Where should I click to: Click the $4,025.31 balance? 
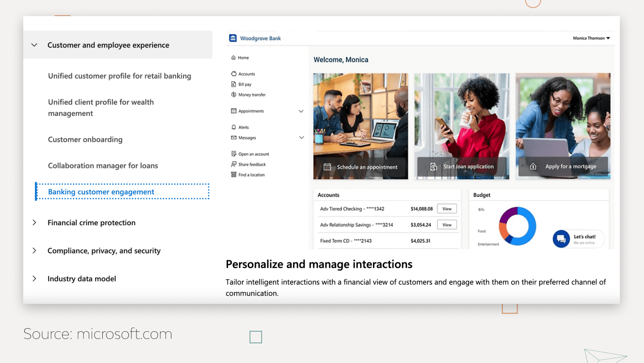pyautogui.click(x=420, y=241)
